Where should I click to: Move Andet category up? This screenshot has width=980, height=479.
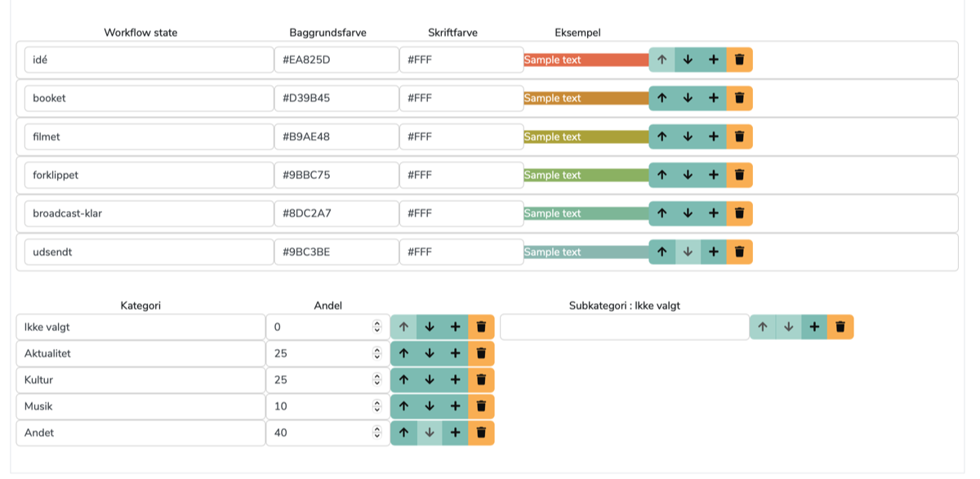(403, 432)
